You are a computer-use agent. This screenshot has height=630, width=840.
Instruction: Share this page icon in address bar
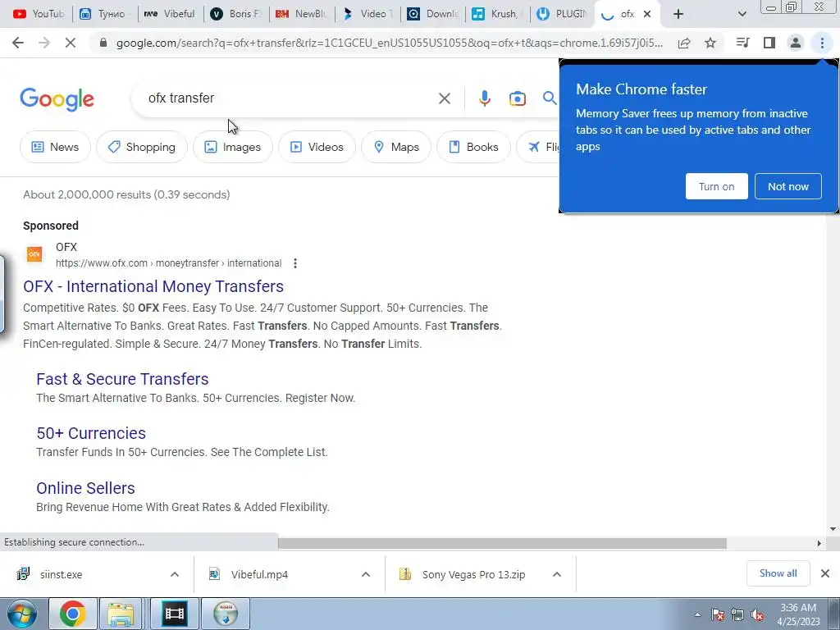click(x=684, y=43)
